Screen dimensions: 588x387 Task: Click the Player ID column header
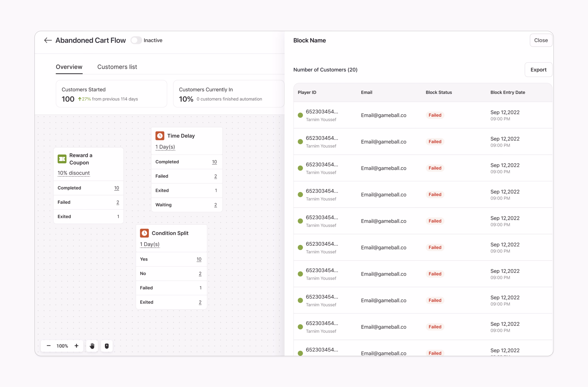[x=307, y=92]
